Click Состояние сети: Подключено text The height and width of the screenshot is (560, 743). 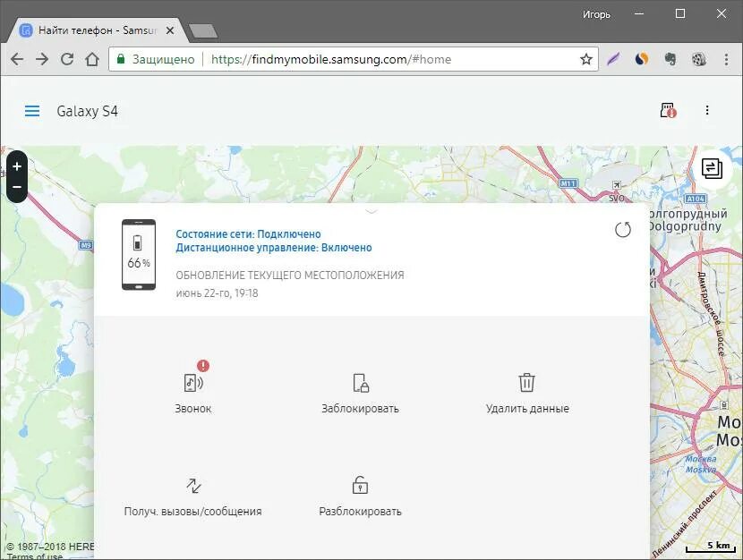pos(248,233)
